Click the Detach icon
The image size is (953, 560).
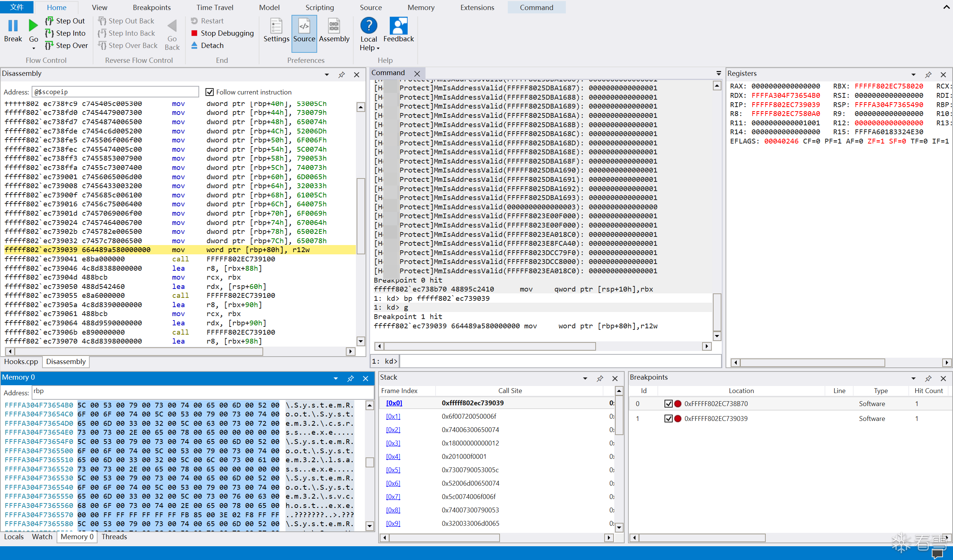coord(194,45)
